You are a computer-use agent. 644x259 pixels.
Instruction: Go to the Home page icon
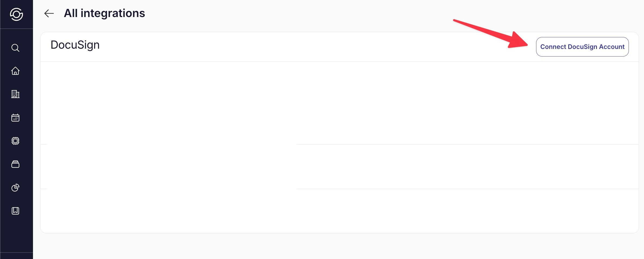(15, 71)
